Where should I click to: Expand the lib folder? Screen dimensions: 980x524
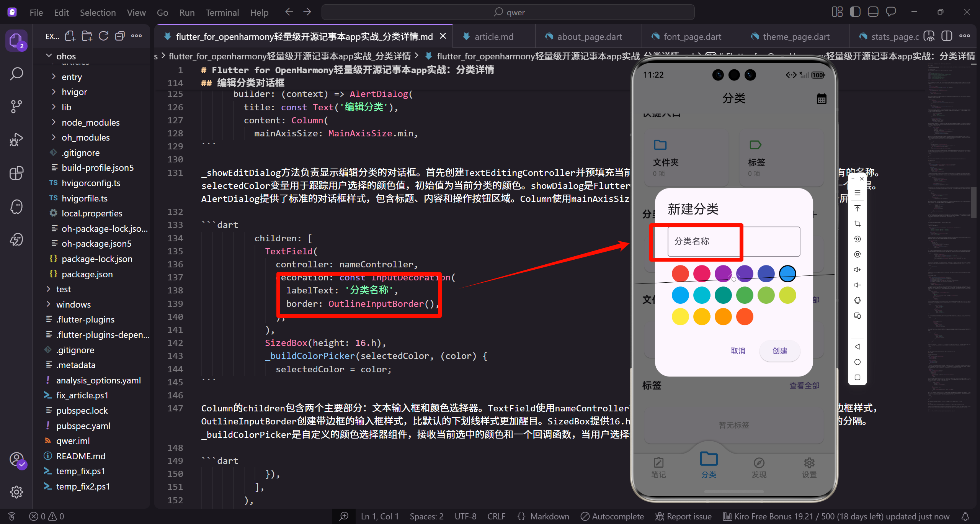click(x=66, y=107)
